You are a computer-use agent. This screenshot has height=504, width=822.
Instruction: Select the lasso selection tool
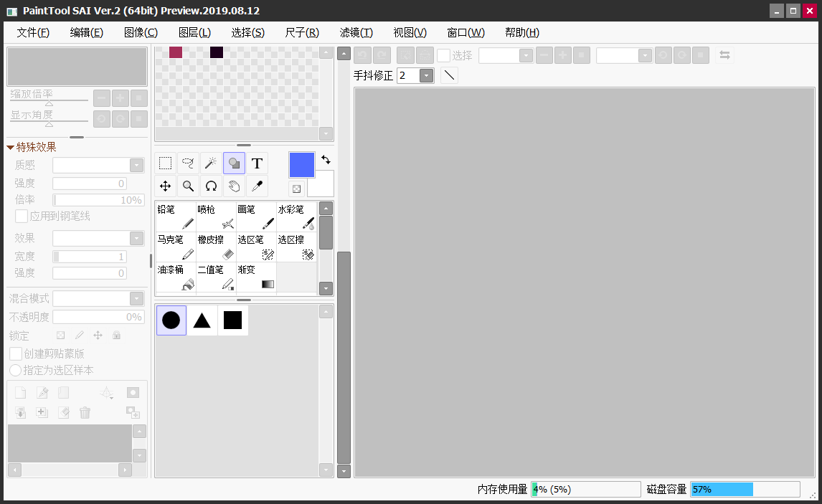(188, 163)
